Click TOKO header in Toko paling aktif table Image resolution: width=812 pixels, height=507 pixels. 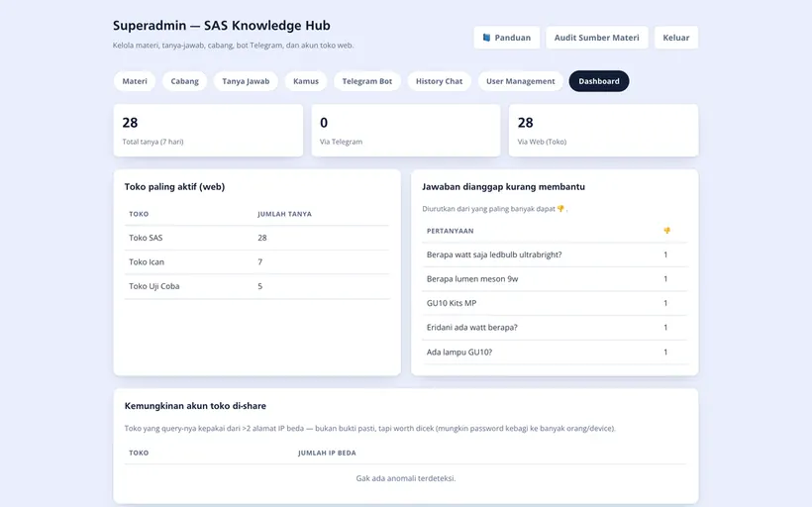click(x=139, y=214)
